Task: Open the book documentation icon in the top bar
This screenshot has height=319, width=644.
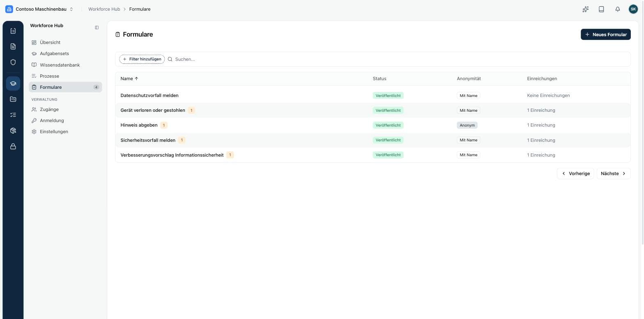Action: pos(601,9)
